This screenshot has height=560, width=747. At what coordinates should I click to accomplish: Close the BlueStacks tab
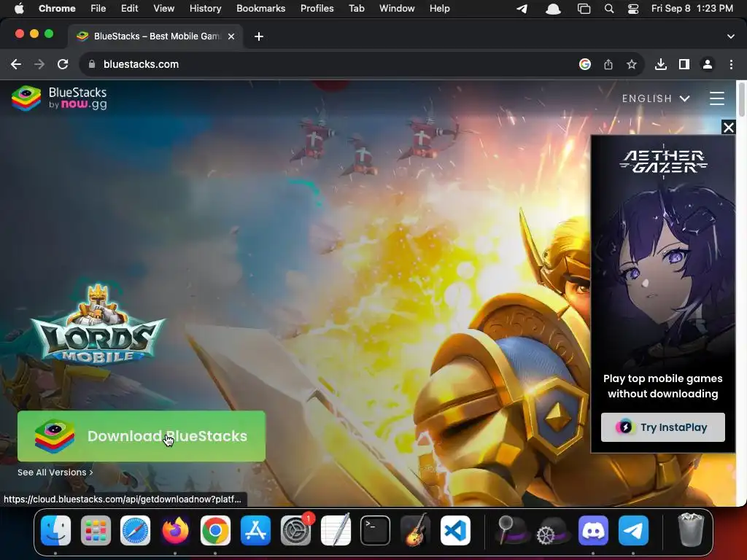231,36
